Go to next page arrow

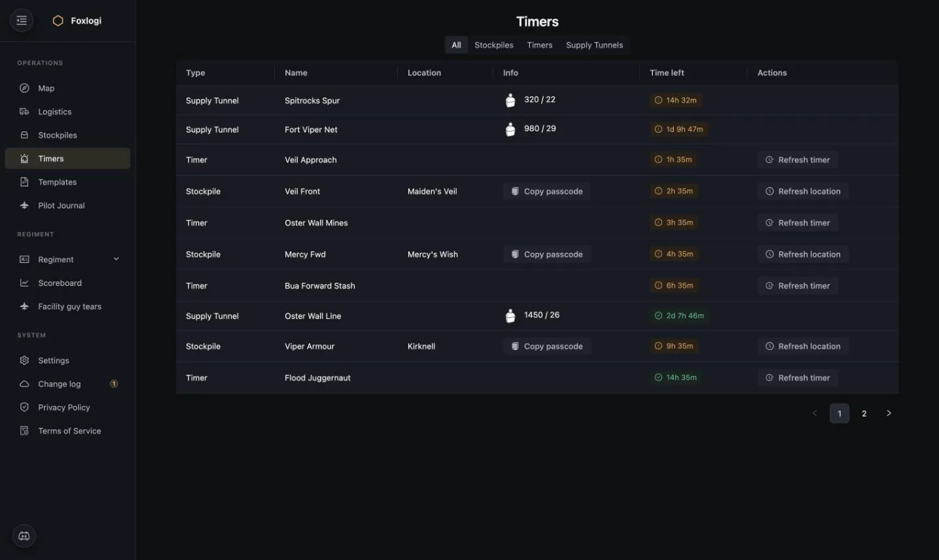click(x=889, y=413)
